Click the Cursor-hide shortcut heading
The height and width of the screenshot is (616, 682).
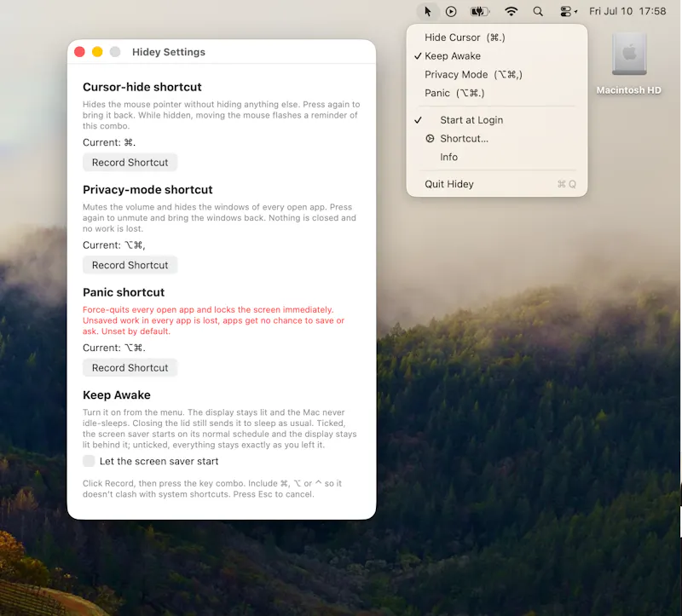click(142, 87)
